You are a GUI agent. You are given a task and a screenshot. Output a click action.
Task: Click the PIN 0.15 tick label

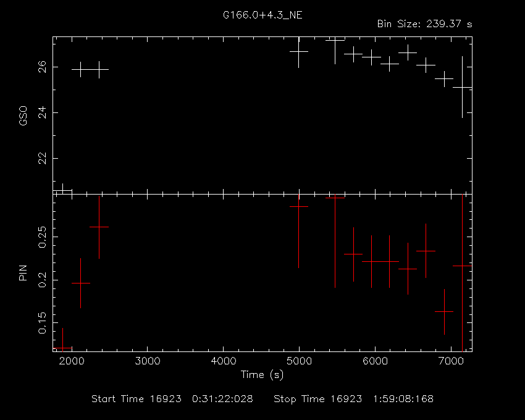[x=42, y=323]
